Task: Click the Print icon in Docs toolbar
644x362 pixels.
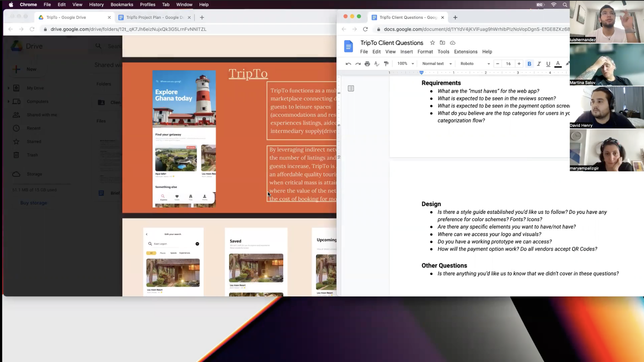Action: click(367, 64)
